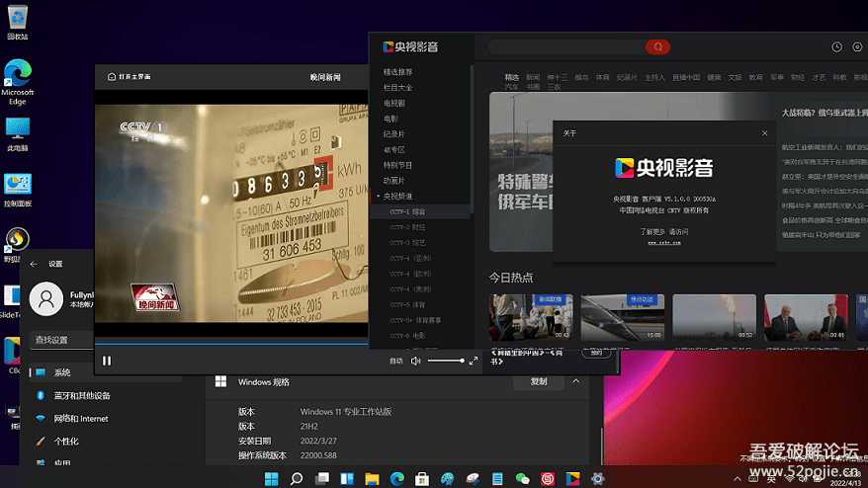Mute the player using the speaker icon
The width and height of the screenshot is (868, 488).
click(416, 361)
